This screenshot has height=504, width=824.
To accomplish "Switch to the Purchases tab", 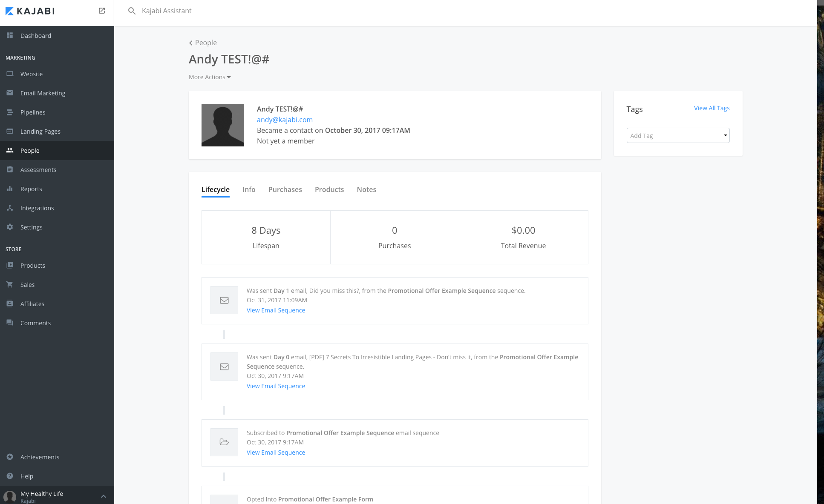I will (285, 189).
